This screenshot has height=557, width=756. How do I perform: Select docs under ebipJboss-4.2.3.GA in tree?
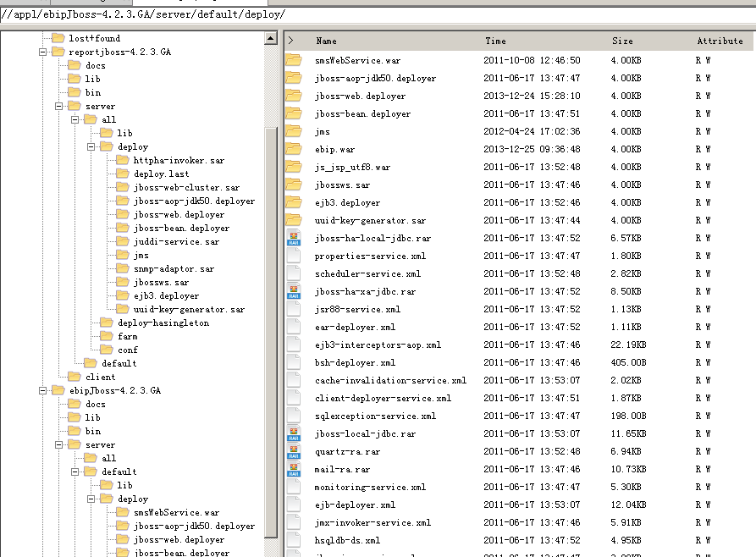tap(96, 404)
